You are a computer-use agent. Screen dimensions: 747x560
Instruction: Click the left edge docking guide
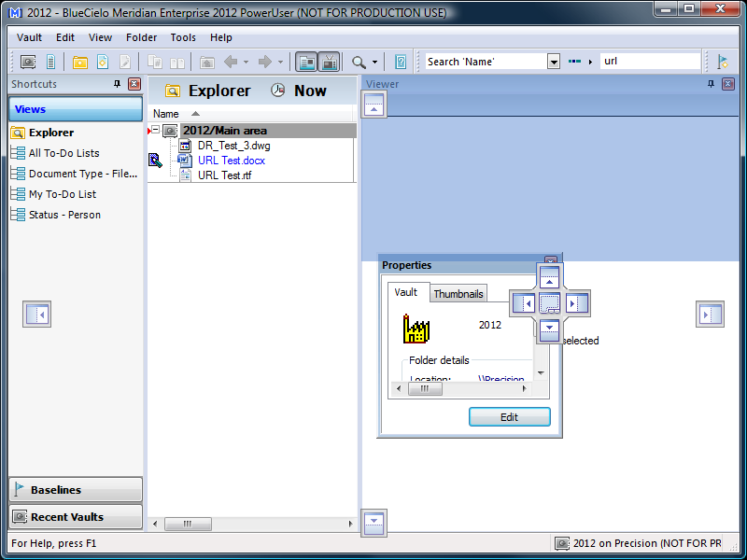click(x=36, y=315)
